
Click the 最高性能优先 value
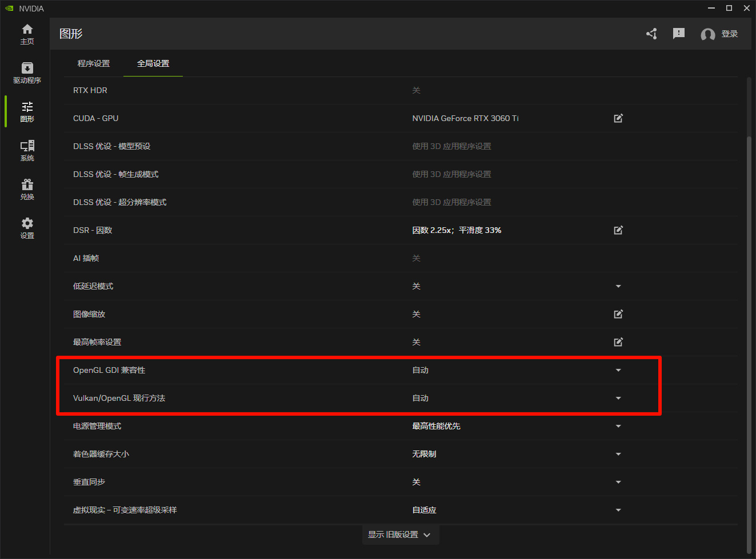[437, 426]
